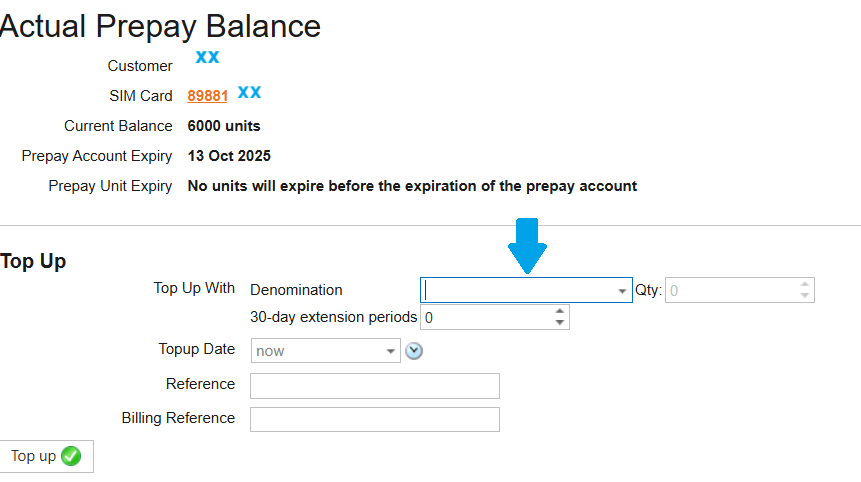Click the Top Up section heading
This screenshot has width=861, height=482.
tap(33, 261)
